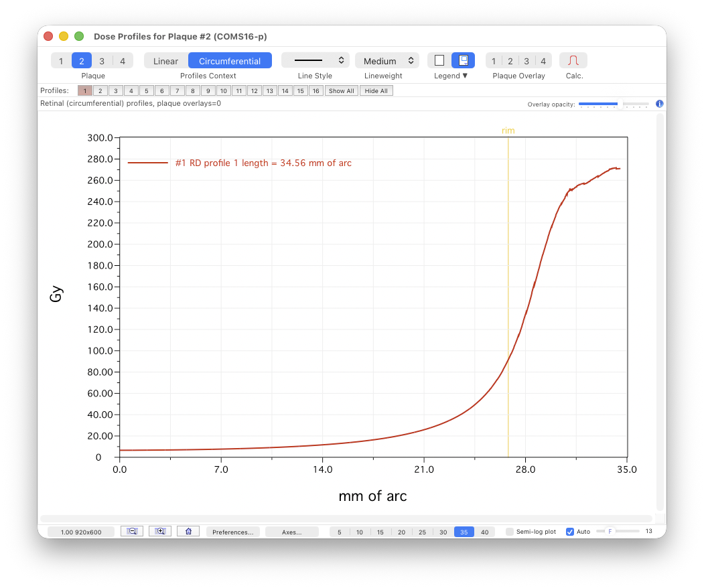704x588 pixels.
Task: Open the Axes... settings button
Action: 291,532
